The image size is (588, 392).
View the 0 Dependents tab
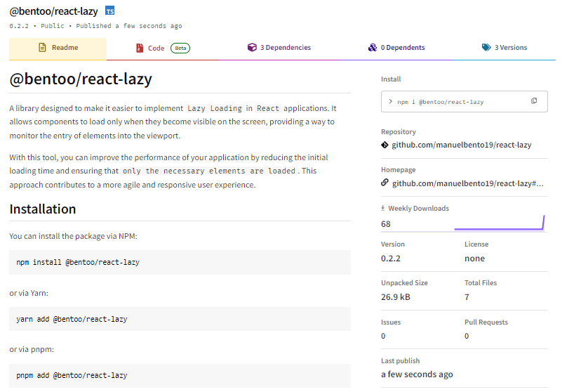coord(396,48)
